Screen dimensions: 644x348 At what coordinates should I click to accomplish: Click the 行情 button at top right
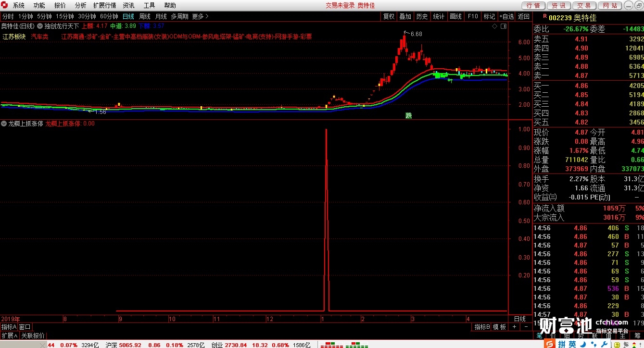click(533, 5)
